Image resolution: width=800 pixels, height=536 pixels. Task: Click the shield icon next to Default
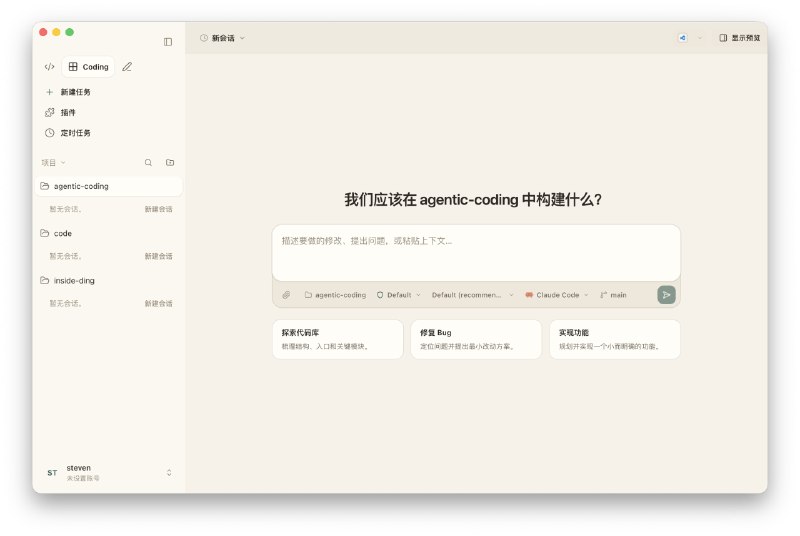(380, 295)
